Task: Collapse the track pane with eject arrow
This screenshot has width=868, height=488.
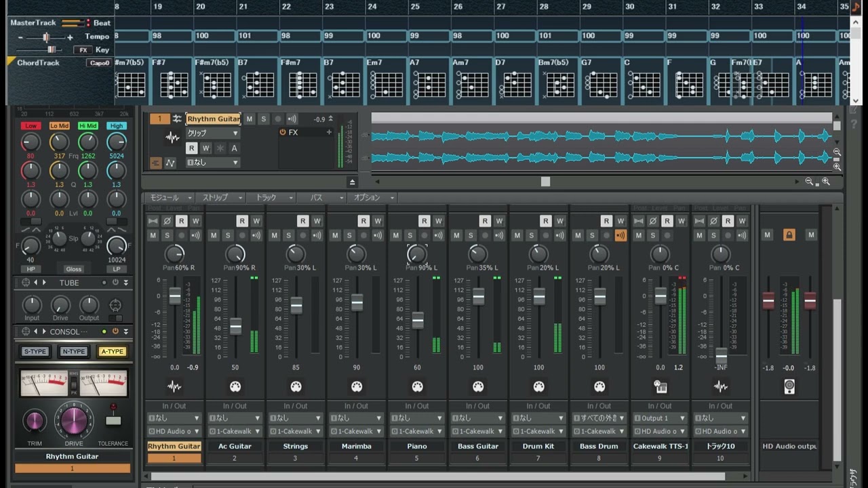Action: (352, 182)
